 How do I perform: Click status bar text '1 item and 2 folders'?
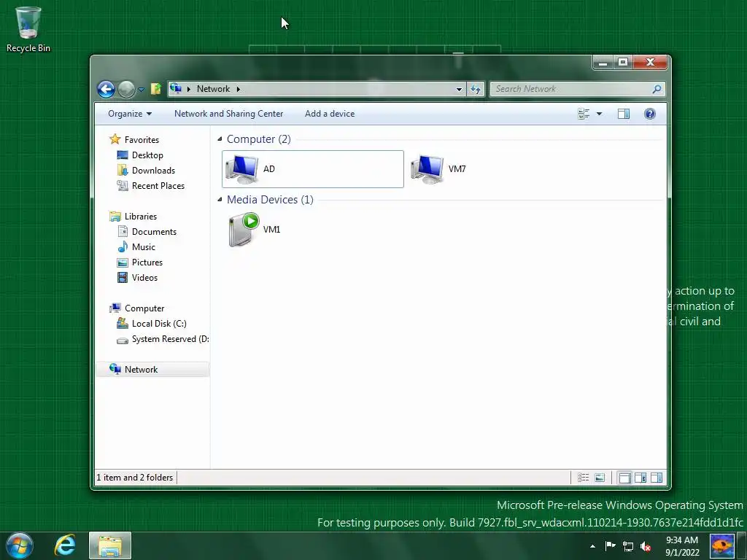(135, 477)
